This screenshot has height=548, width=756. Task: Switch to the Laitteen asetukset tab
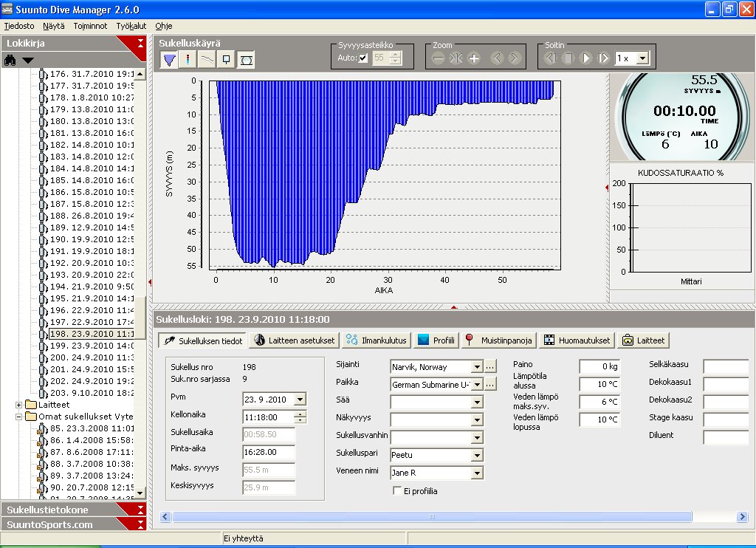[294, 340]
